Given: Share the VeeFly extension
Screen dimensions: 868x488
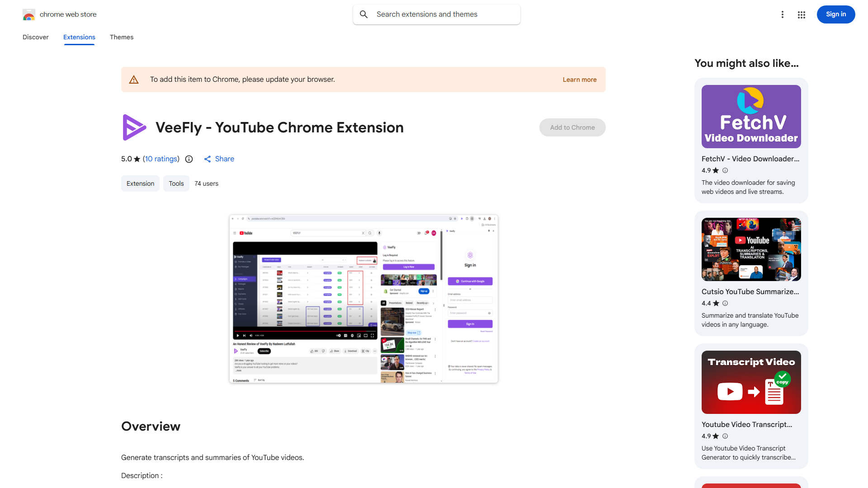Looking at the screenshot, I should tap(219, 159).
